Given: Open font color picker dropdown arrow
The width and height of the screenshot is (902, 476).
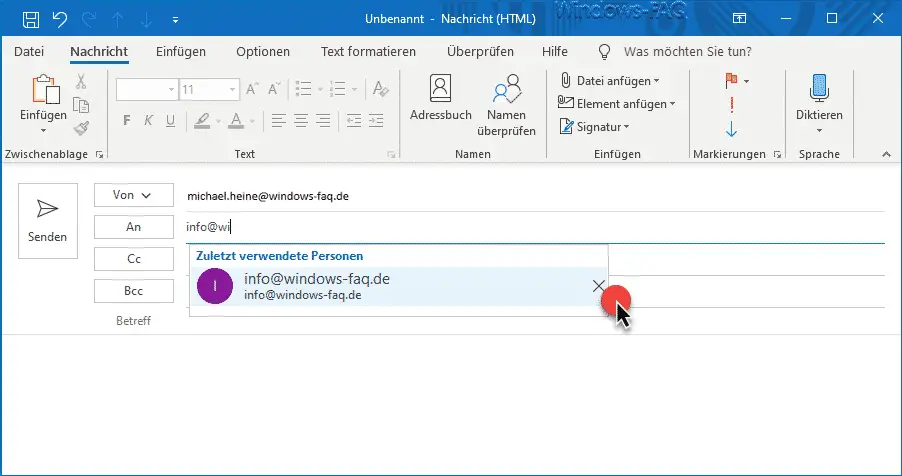Looking at the screenshot, I should click(x=252, y=121).
